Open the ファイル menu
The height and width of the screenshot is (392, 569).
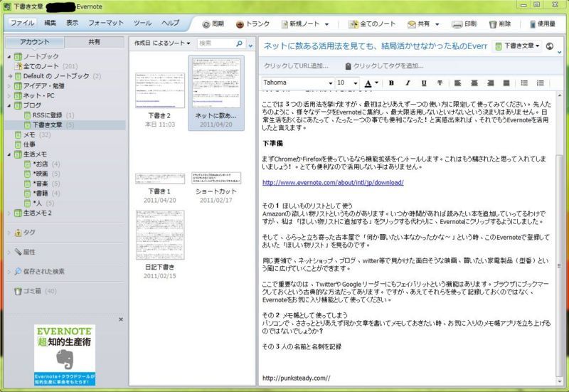tap(22, 23)
